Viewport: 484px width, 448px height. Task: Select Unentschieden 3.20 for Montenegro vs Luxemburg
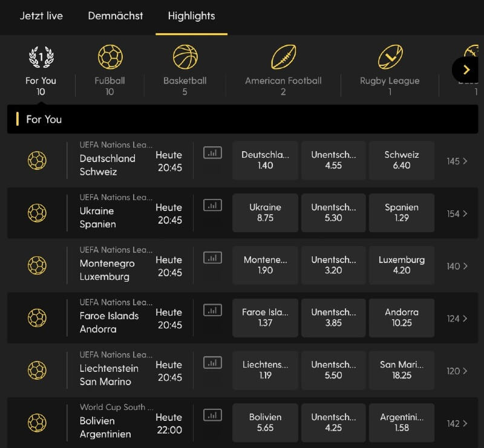(x=333, y=265)
